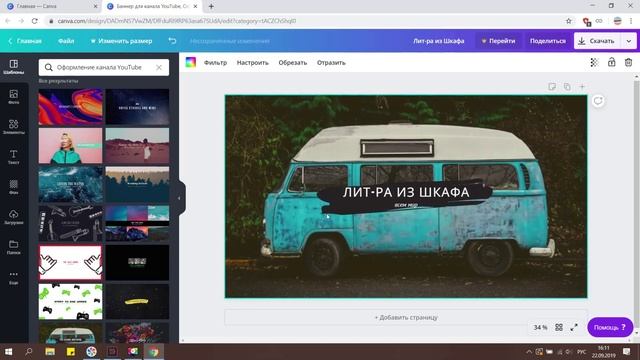The height and width of the screenshot is (360, 640).
Task: Go back to Главная home
Action: [x=25, y=41]
